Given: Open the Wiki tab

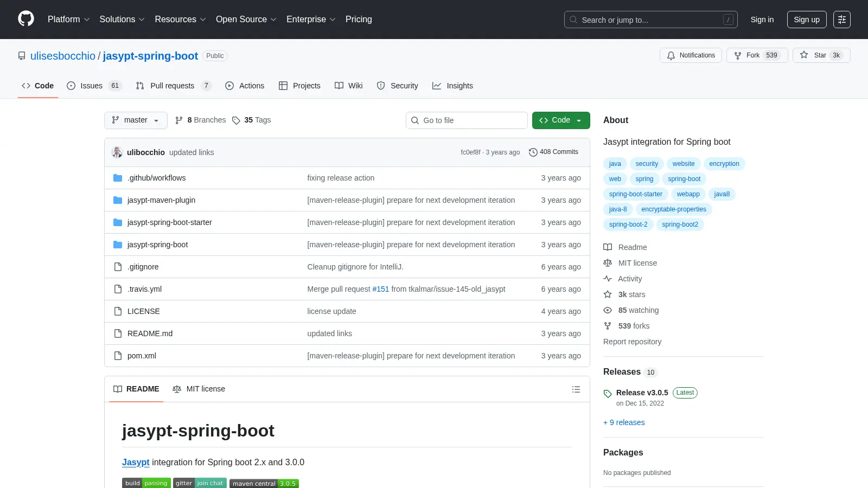Looking at the screenshot, I should coord(349,86).
